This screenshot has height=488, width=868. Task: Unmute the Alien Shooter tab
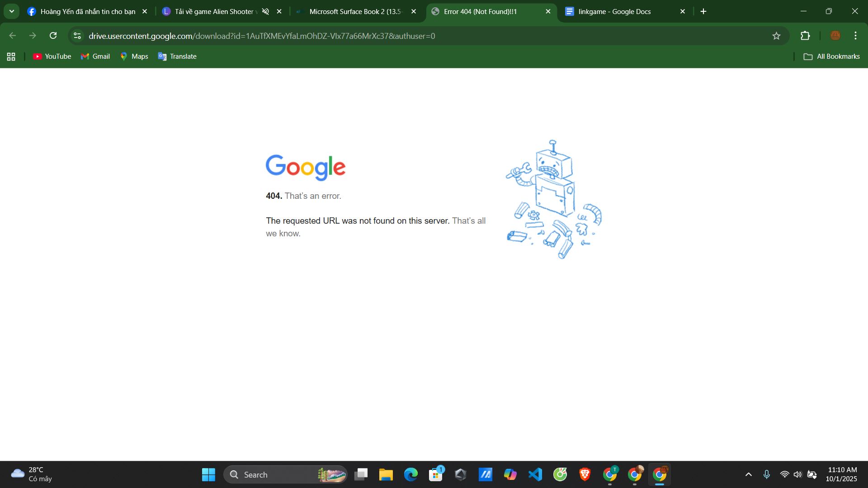click(266, 11)
